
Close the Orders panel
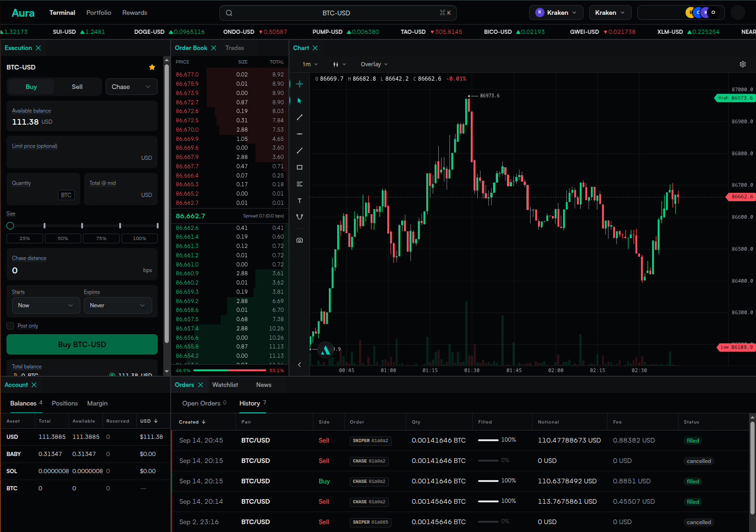(200, 385)
